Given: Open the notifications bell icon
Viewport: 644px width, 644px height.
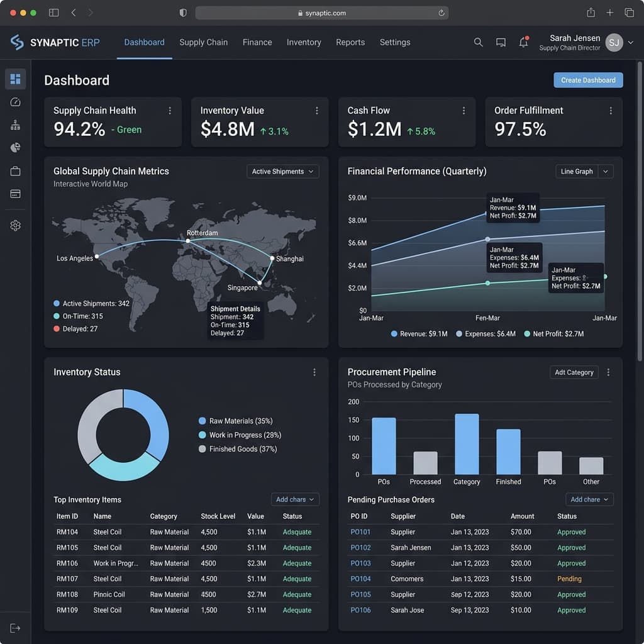Looking at the screenshot, I should point(523,42).
